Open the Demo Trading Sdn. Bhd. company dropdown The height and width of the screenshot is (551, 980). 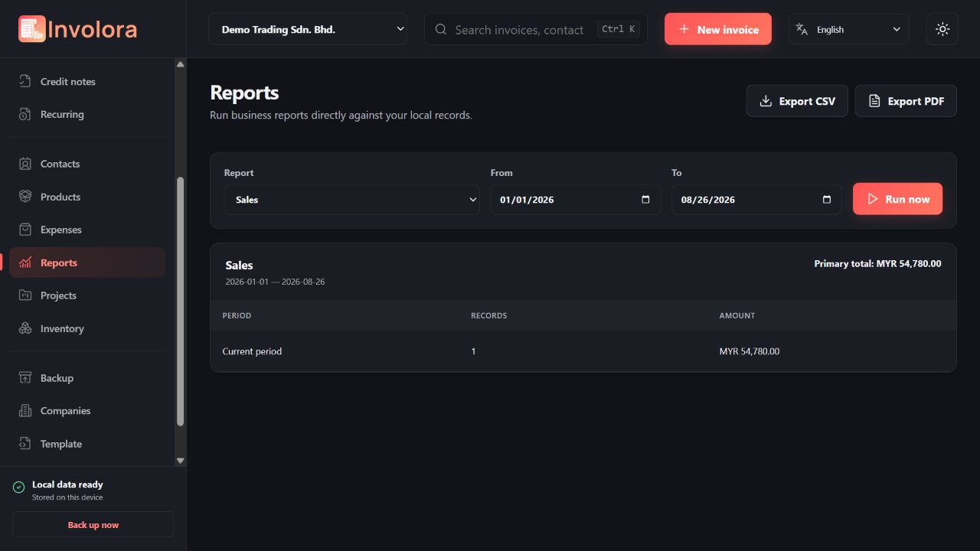[x=308, y=29]
